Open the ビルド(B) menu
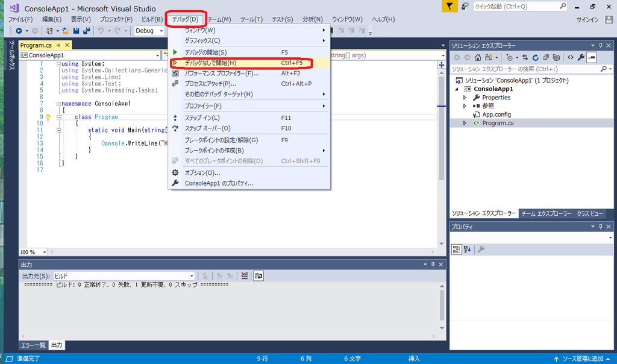Image resolution: width=617 pixels, height=364 pixels. pyautogui.click(x=152, y=19)
